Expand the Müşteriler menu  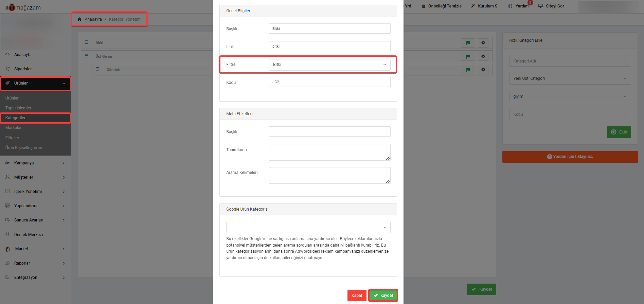pyautogui.click(x=36, y=177)
